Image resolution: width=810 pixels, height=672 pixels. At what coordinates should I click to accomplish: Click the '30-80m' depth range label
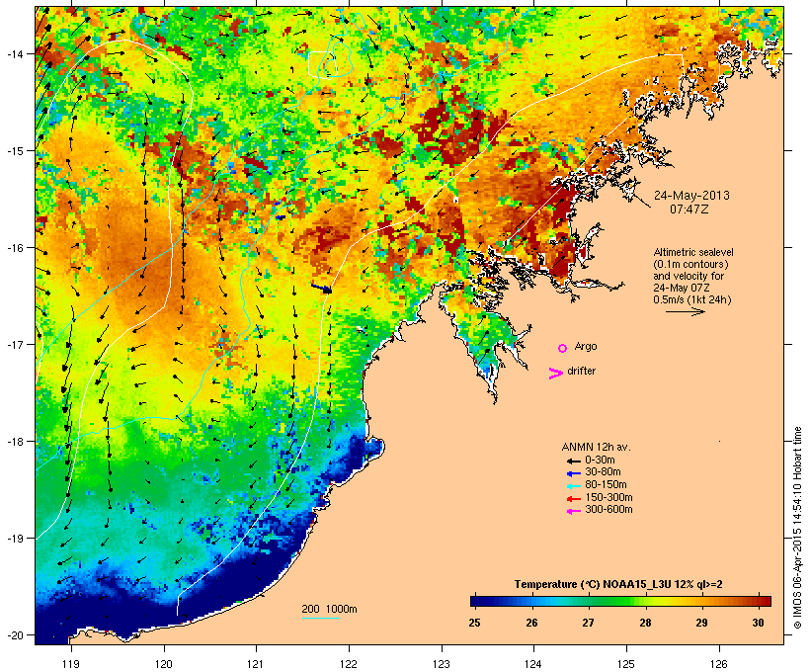pyautogui.click(x=603, y=472)
